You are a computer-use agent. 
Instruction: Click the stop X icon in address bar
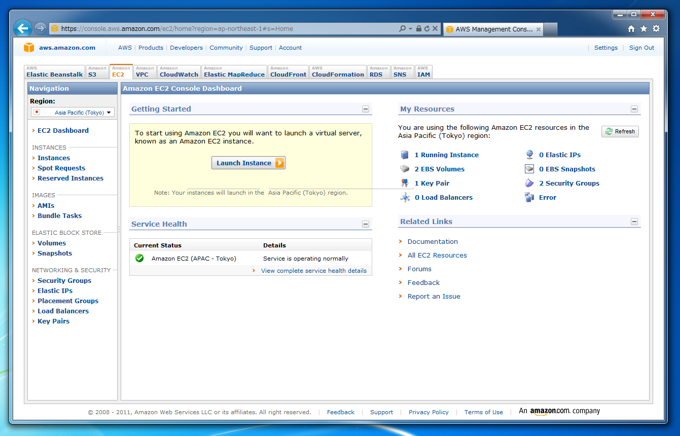tap(435, 29)
